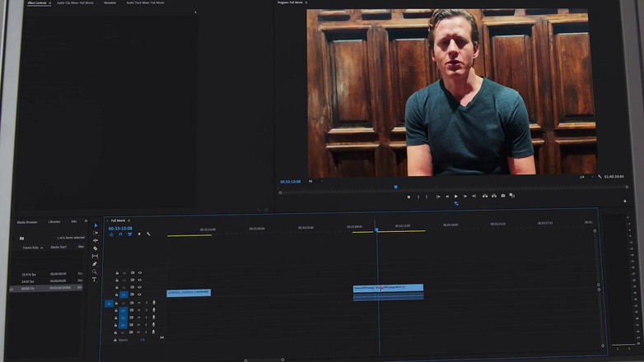644x362 pixels.
Task: Select the Razor tool
Action: 95,248
